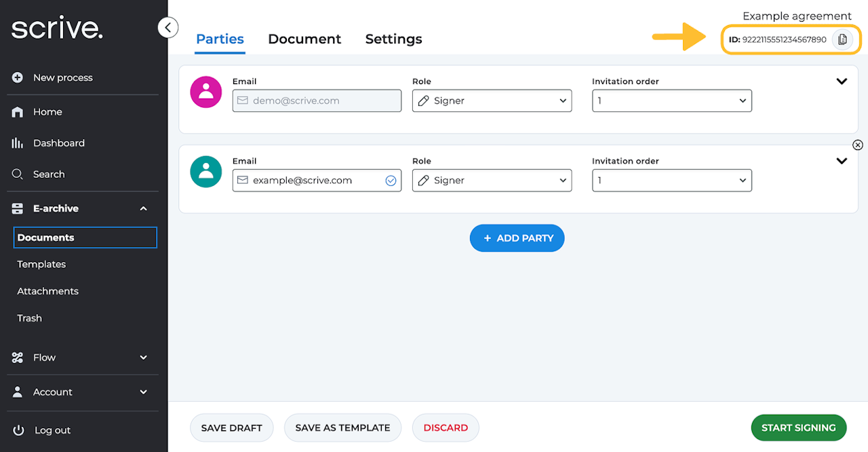Click the New process plus icon
868x452 pixels.
pos(18,77)
